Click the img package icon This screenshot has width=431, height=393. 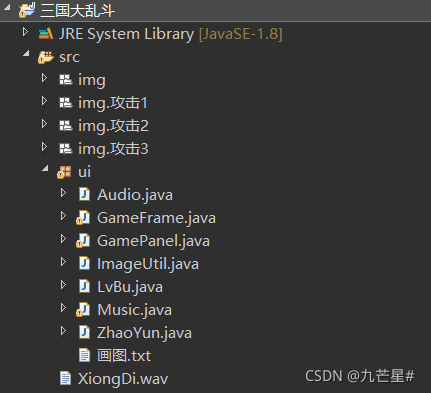(x=65, y=80)
